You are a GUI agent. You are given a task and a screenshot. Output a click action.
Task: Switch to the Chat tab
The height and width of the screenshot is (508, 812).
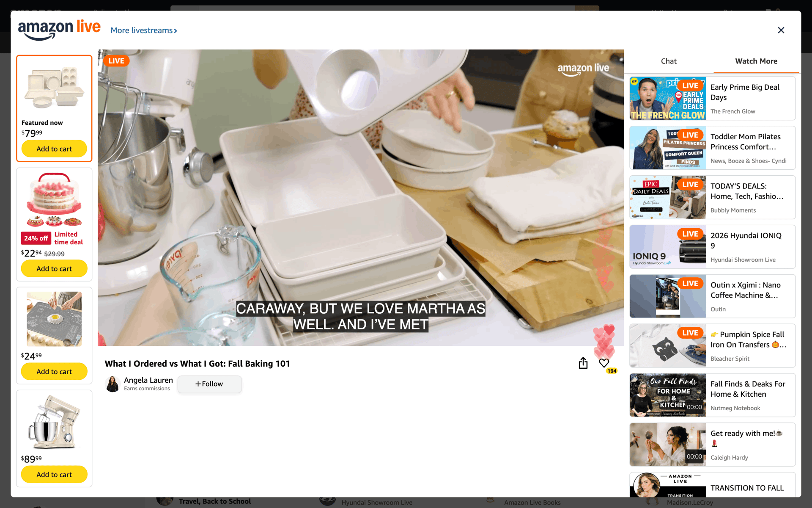669,61
